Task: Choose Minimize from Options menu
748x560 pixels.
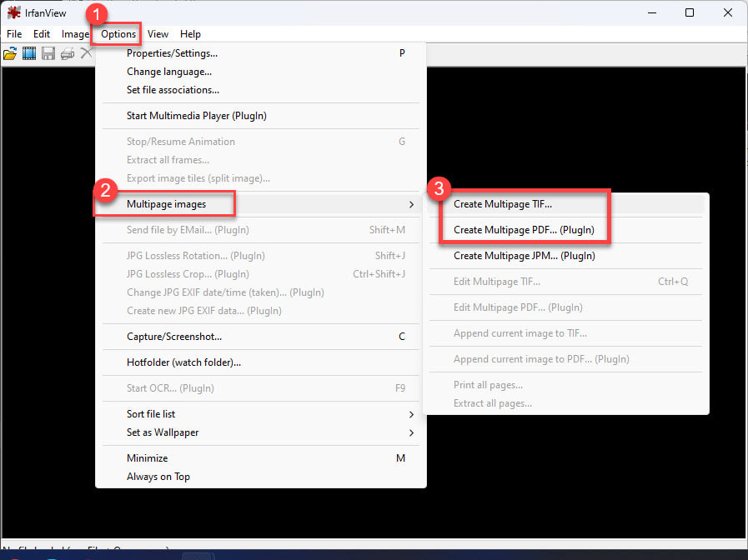Action: coord(261,458)
